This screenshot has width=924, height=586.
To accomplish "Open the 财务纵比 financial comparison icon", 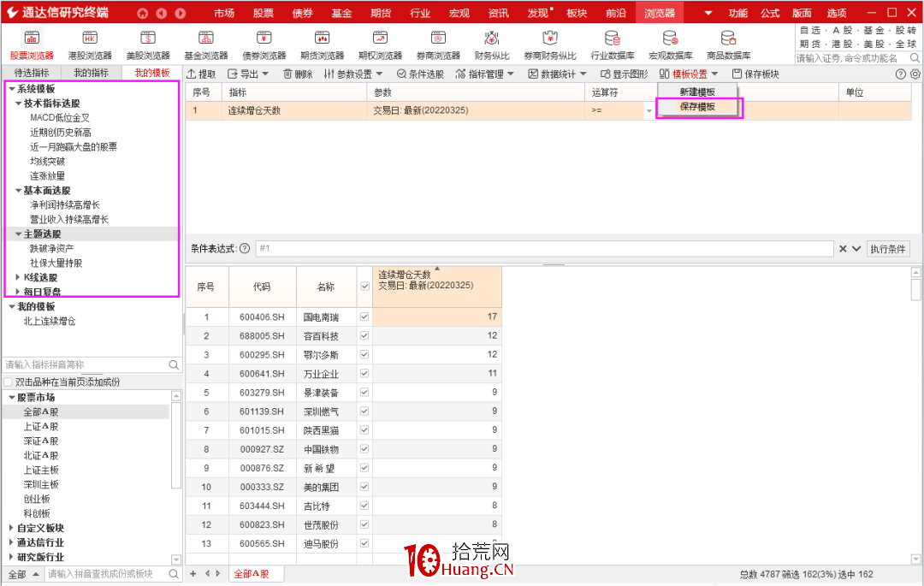I will click(x=491, y=44).
